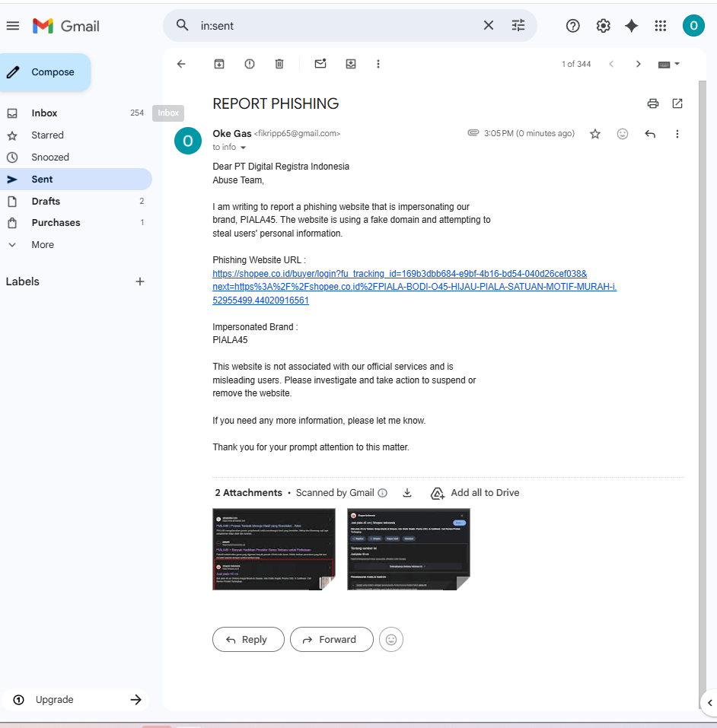The height and width of the screenshot is (728, 717).
Task: Report this email as spam
Action: coord(250,64)
